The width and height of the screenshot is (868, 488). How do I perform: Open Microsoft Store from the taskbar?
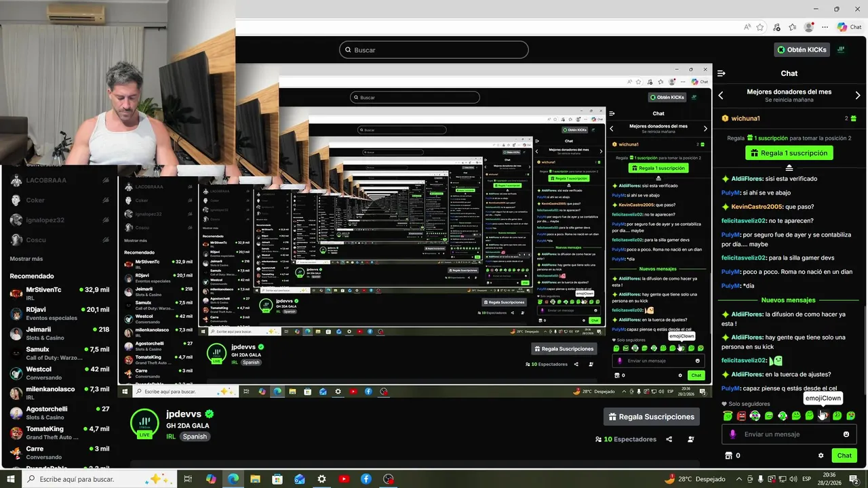(277, 479)
